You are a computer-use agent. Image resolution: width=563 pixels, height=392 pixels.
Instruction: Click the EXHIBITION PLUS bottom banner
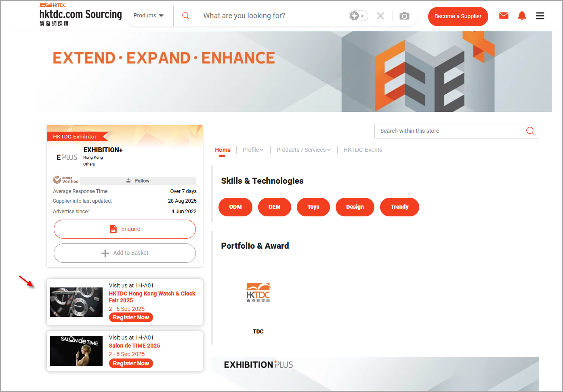[x=375, y=374]
